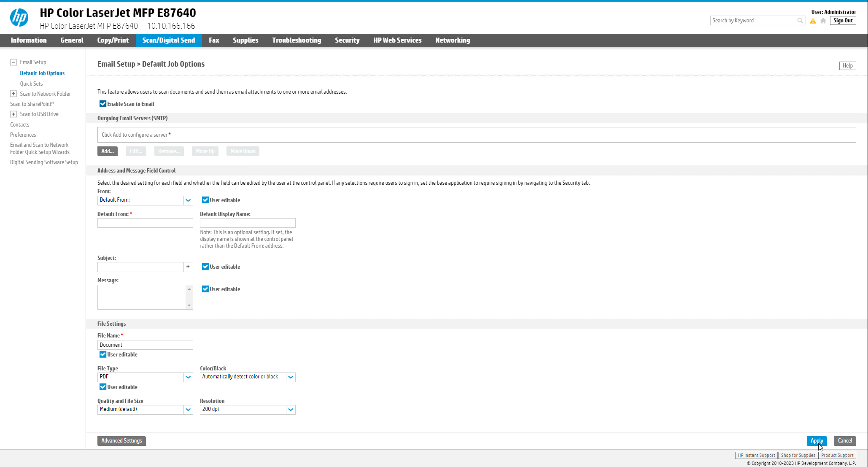Open the Information tab
Image resolution: width=868 pixels, height=467 pixels.
[29, 40]
